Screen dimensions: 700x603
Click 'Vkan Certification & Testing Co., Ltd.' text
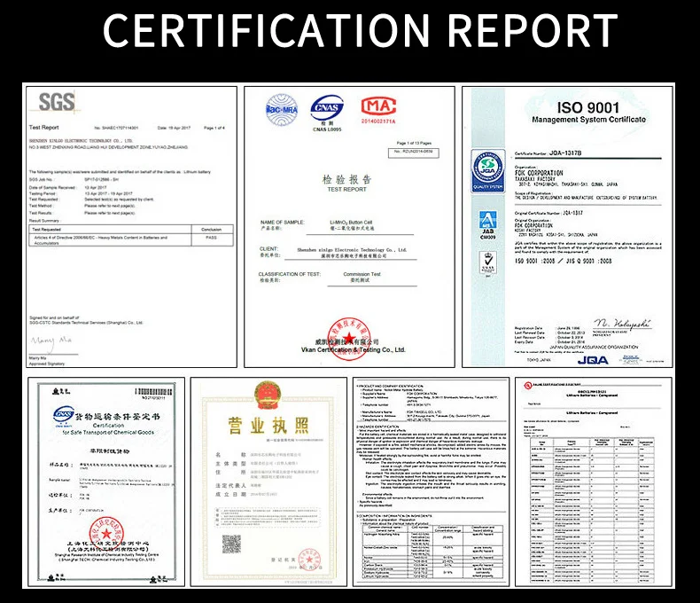354,349
